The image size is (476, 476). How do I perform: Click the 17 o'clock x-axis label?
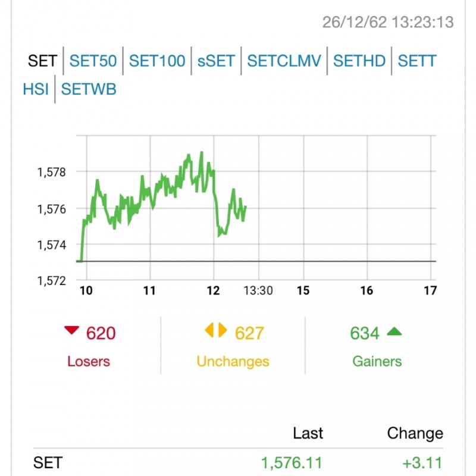click(430, 290)
